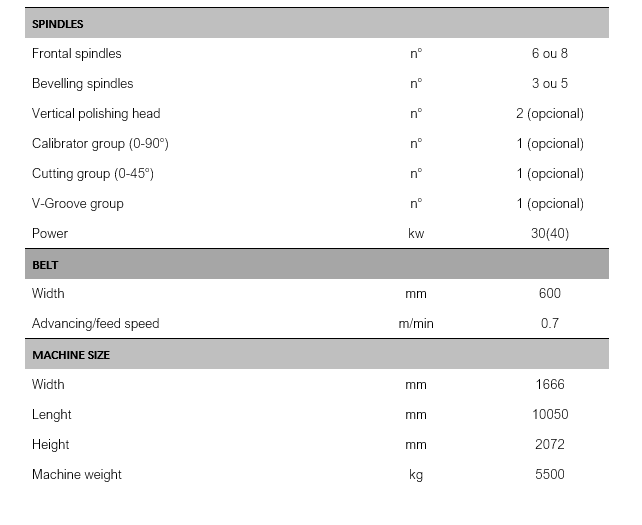The image size is (642, 525).
Task: Click the Power value 30(40)
Action: pyautogui.click(x=550, y=234)
